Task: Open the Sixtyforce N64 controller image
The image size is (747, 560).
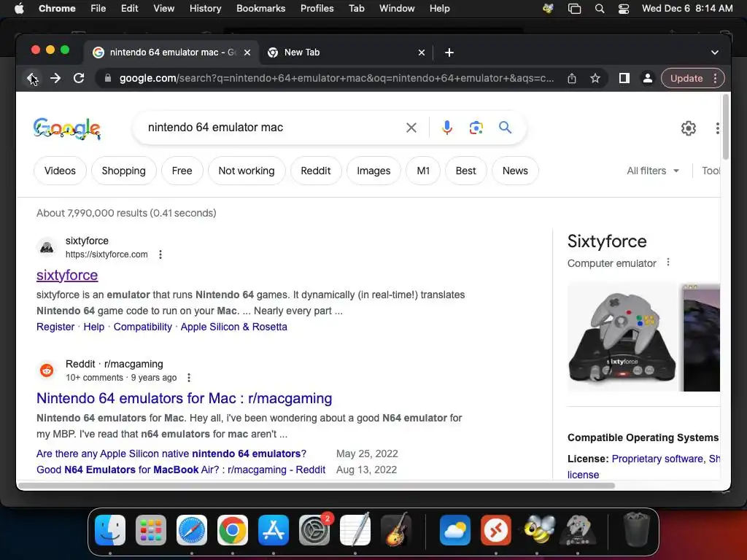Action: coord(622,337)
